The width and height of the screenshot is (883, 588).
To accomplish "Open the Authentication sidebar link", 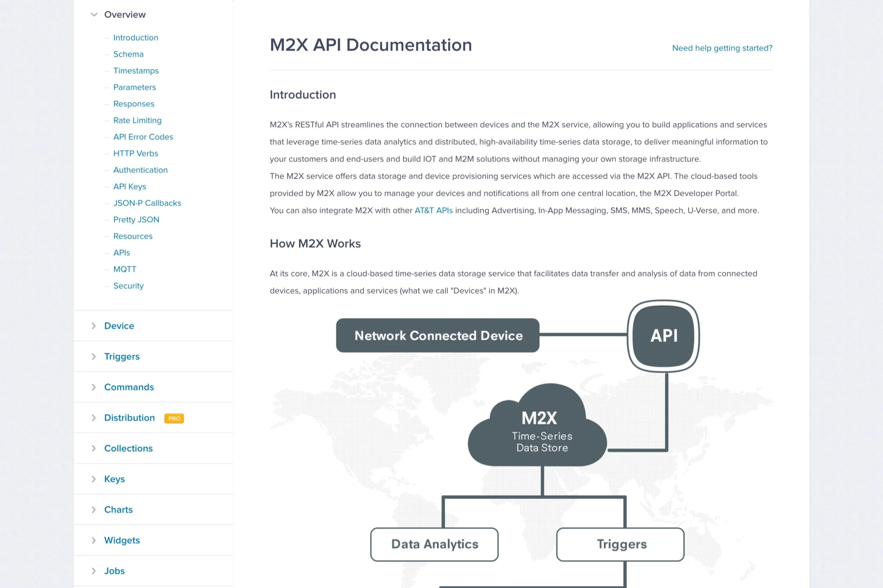I will pos(140,170).
